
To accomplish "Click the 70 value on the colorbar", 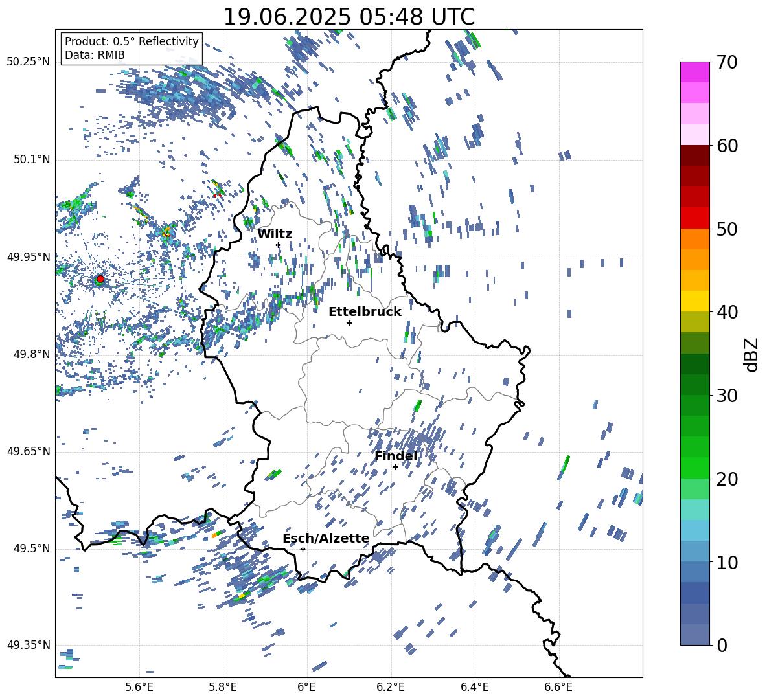I will [727, 62].
